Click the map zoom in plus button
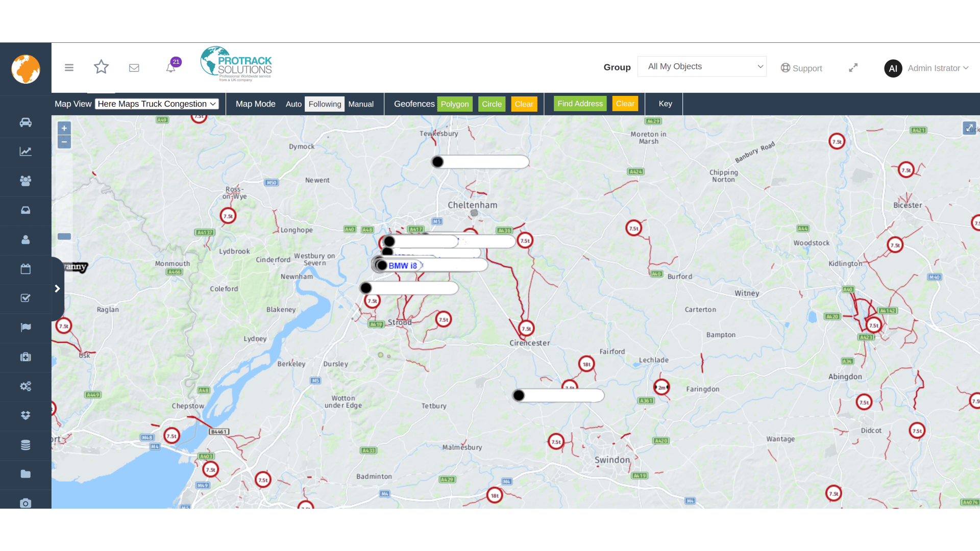 64,128
